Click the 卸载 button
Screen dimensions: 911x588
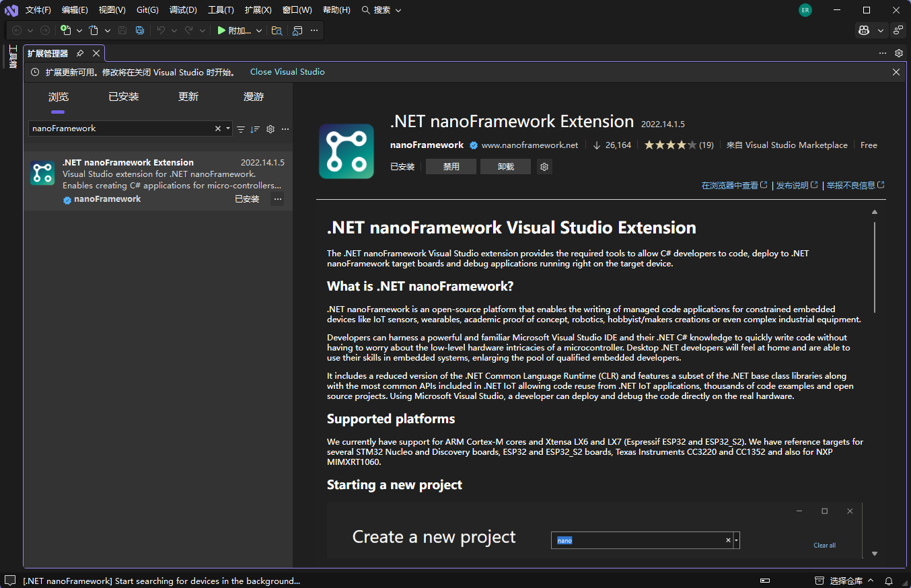coord(505,167)
